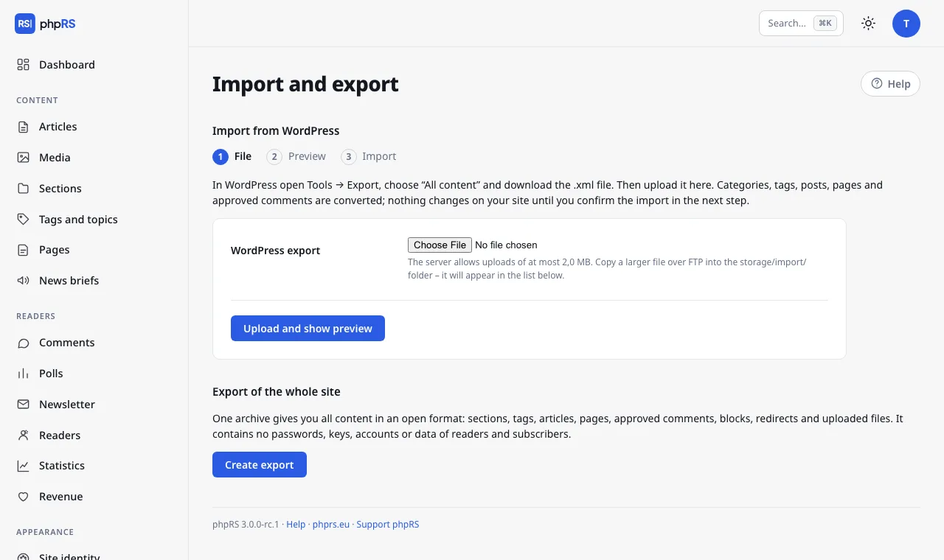The image size is (944, 560).
Task: Open Newsletter in the sidebar
Action: pyautogui.click(x=94, y=405)
